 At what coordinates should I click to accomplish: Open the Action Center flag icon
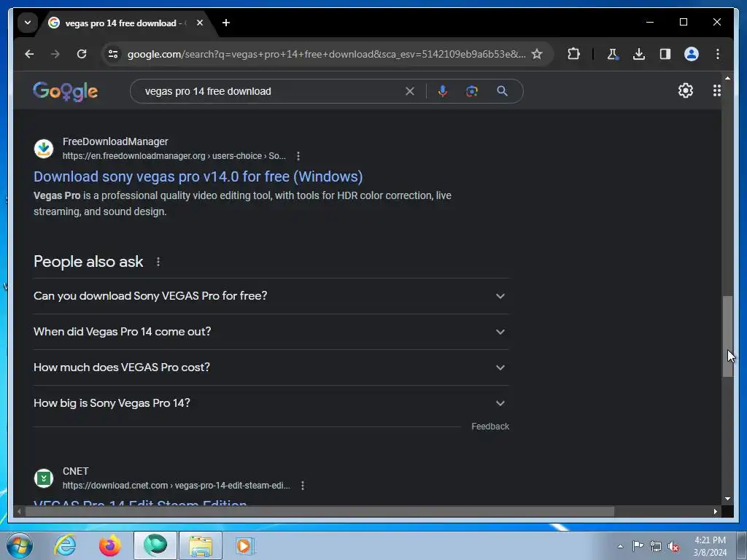pyautogui.click(x=638, y=546)
